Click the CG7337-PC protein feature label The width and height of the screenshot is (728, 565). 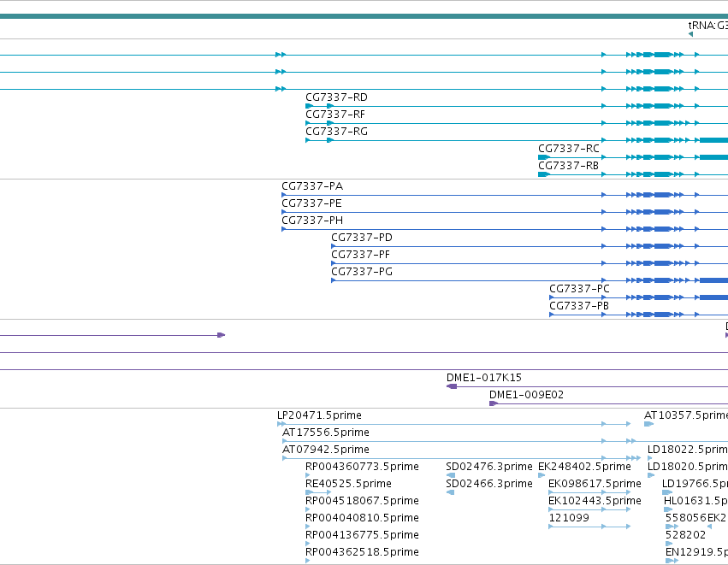(x=579, y=290)
